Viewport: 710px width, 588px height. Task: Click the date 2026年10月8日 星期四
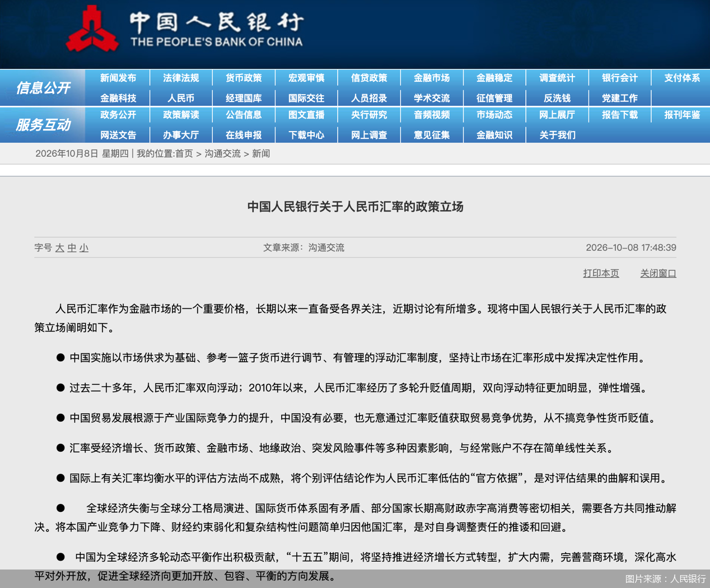click(82, 153)
